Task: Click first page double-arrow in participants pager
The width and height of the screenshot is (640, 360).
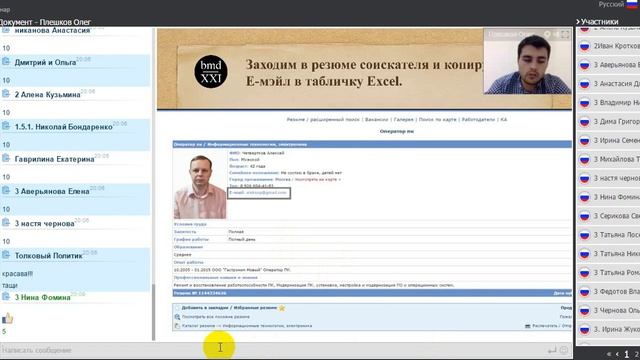Action: click(x=609, y=354)
